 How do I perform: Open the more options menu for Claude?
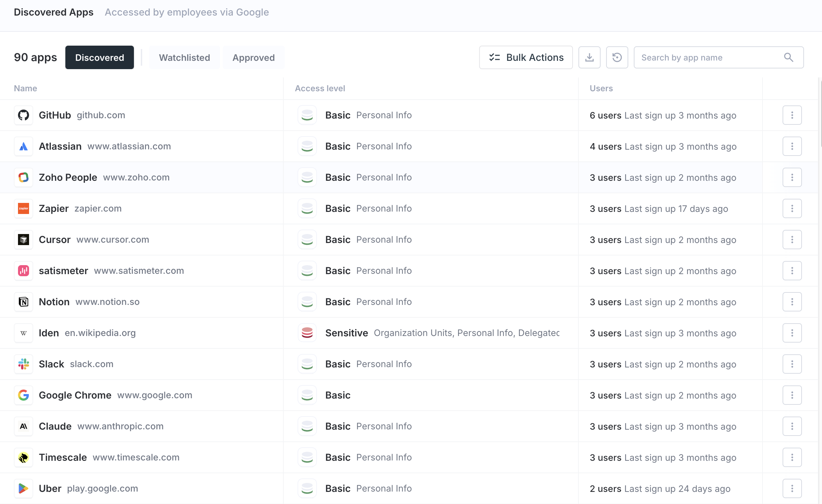pos(792,426)
